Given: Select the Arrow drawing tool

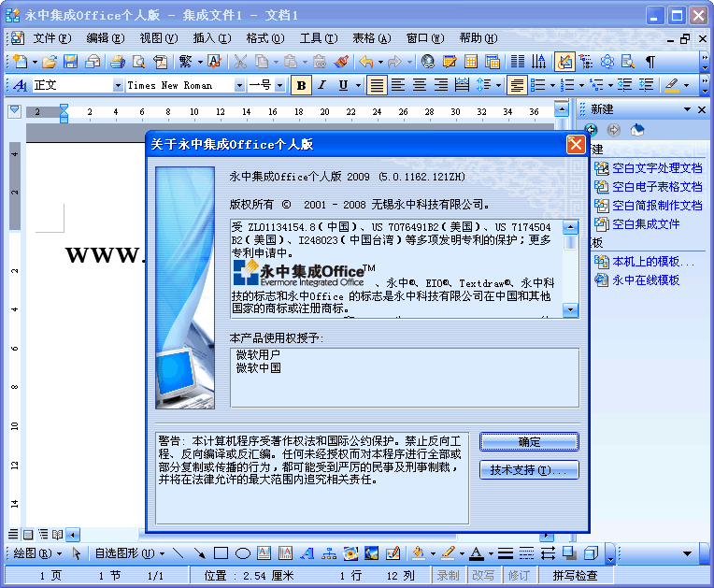Looking at the screenshot, I should click(199, 553).
